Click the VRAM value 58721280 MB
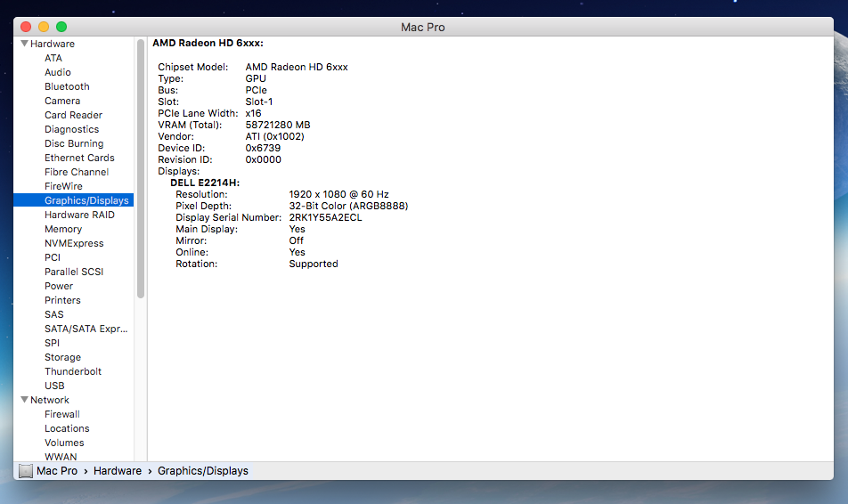848x504 pixels. click(278, 125)
